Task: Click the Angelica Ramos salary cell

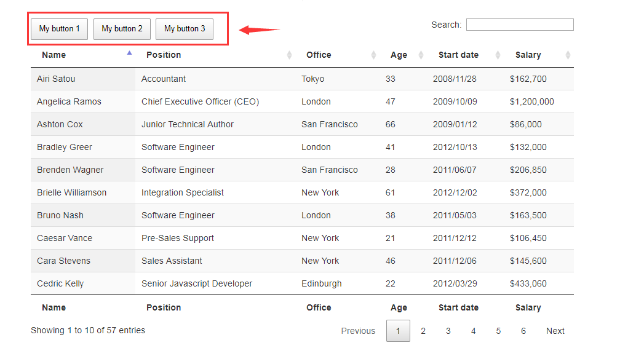Action: coord(531,101)
